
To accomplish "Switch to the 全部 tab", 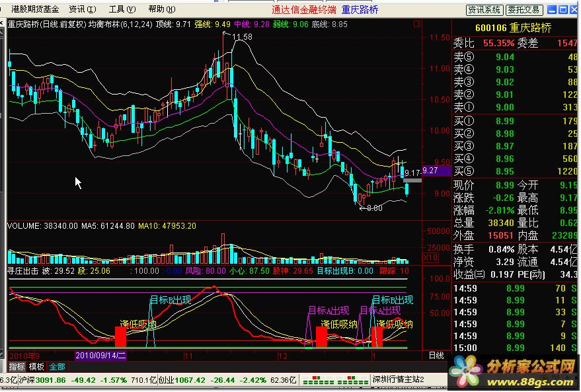I will click(x=57, y=367).
